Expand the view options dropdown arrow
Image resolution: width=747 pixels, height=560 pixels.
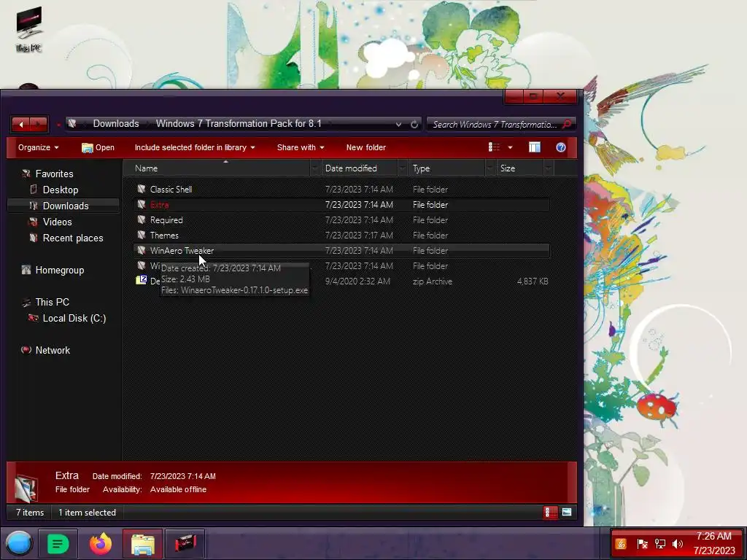point(510,147)
